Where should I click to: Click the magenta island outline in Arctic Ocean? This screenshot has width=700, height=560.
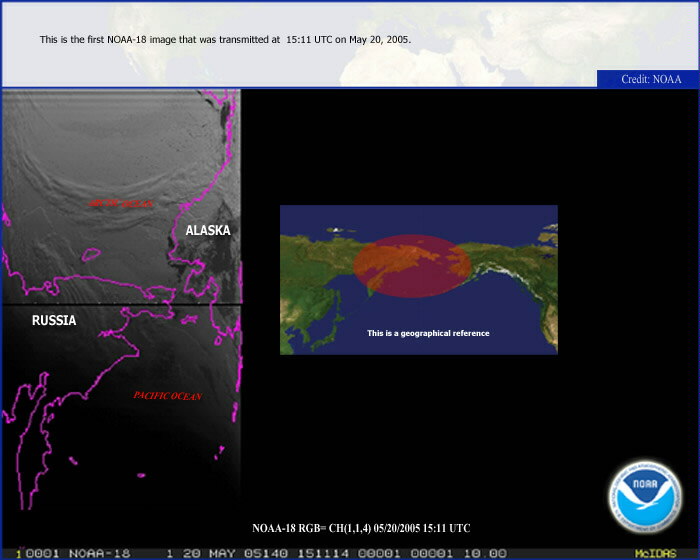(x=89, y=254)
